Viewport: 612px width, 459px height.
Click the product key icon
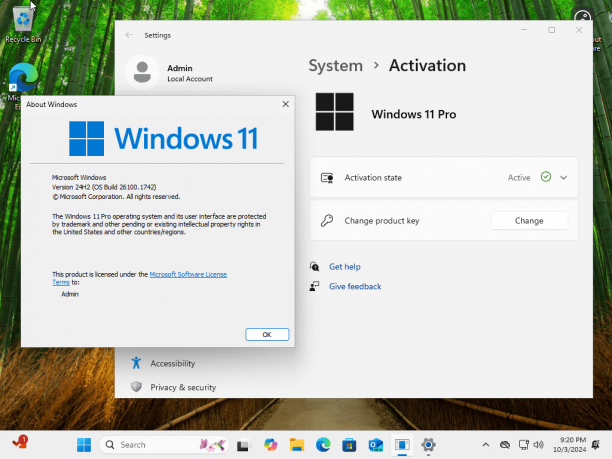(327, 221)
